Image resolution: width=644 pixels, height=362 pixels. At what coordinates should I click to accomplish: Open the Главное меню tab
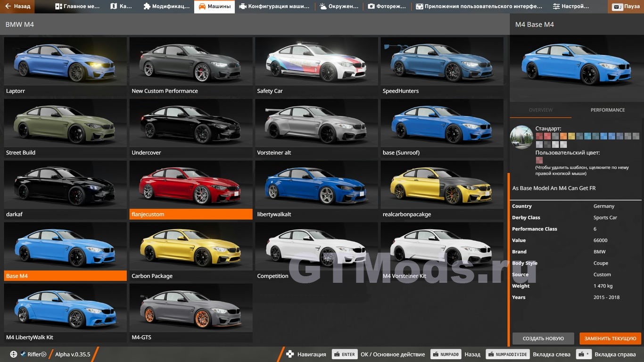click(78, 7)
